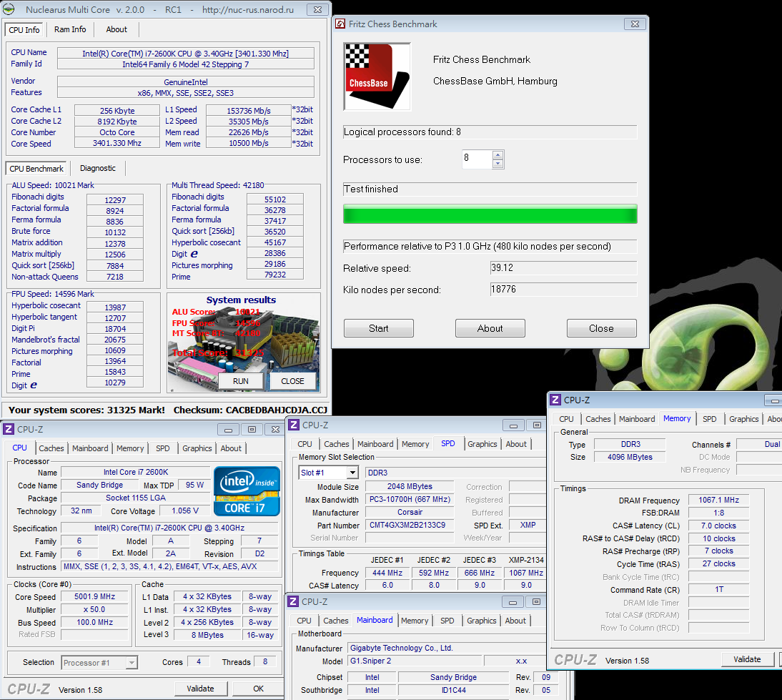Click Kilo nodes per second value 18776
Viewport: 782px width, 700px height.
point(563,290)
